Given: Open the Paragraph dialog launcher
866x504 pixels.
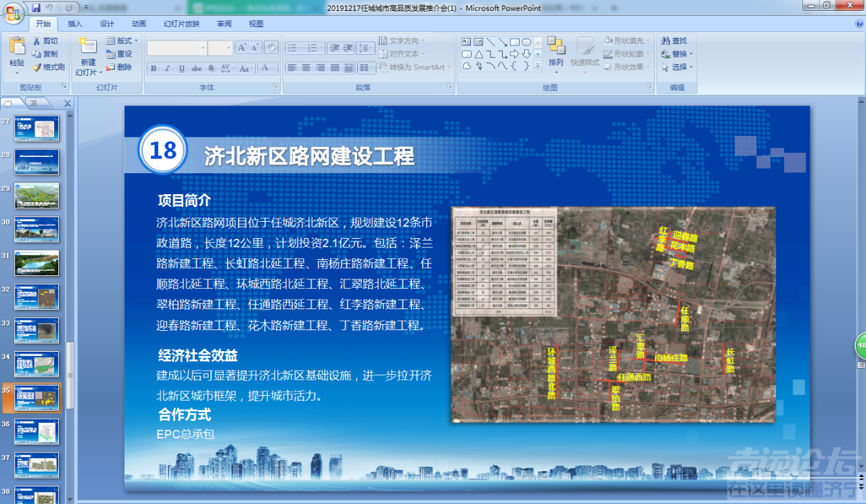Looking at the screenshot, I should coord(449,87).
